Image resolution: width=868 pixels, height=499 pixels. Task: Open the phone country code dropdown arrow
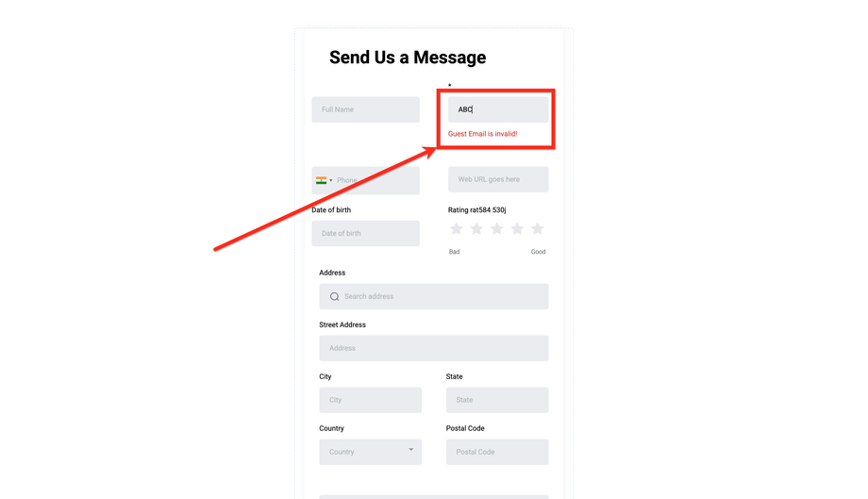(x=331, y=180)
